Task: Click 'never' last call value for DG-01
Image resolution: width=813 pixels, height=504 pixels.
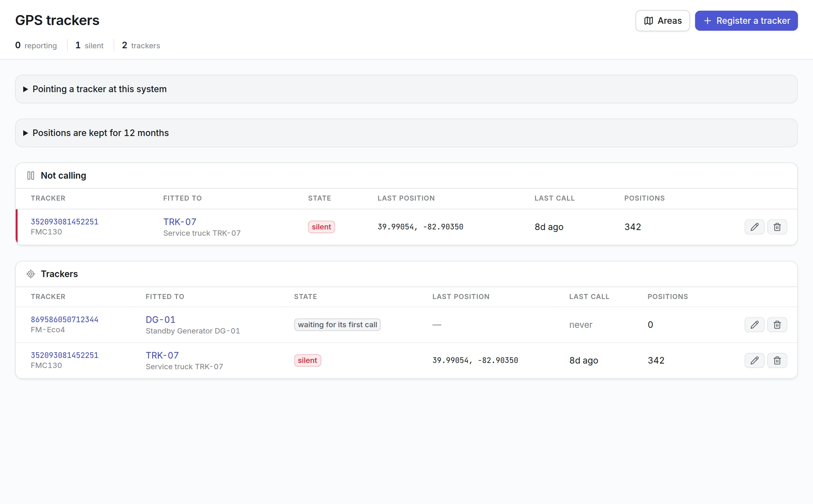Action: 581,325
